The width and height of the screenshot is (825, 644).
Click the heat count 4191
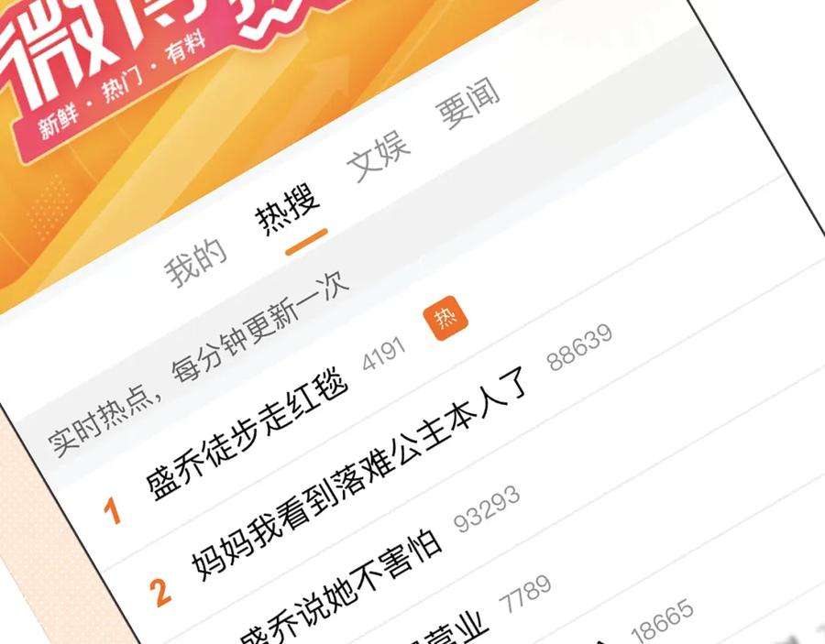(x=385, y=352)
